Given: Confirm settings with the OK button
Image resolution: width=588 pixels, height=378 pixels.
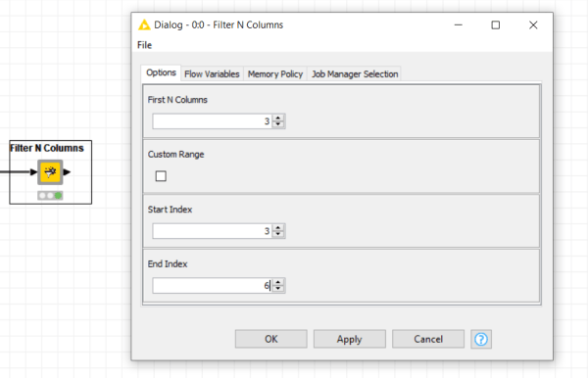Looking at the screenshot, I should [271, 339].
